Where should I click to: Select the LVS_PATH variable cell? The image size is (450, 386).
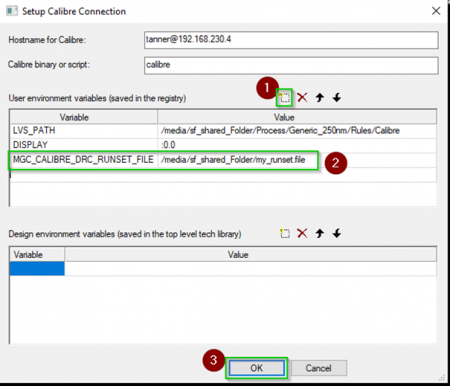[x=84, y=131]
